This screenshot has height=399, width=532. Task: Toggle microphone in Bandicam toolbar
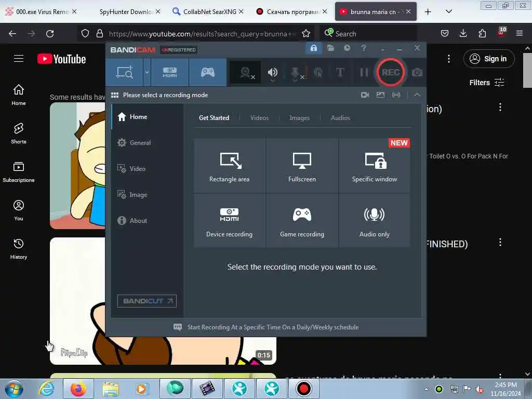tap(296, 73)
